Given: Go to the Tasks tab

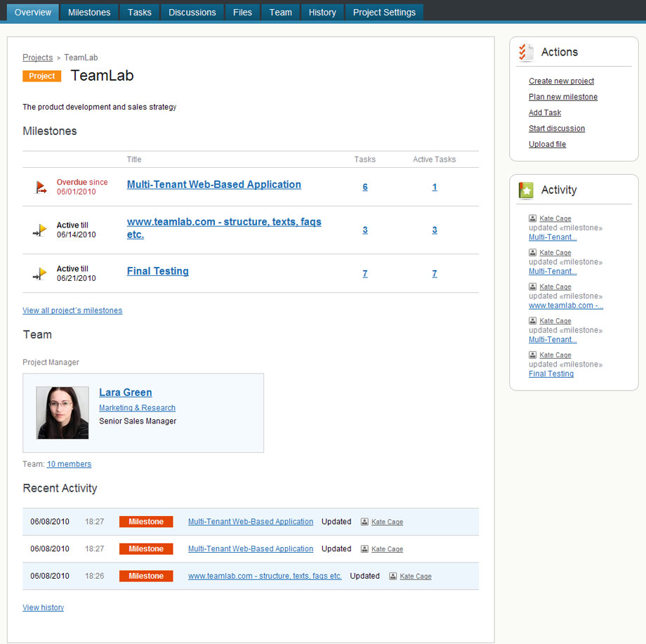Looking at the screenshot, I should pos(139,13).
